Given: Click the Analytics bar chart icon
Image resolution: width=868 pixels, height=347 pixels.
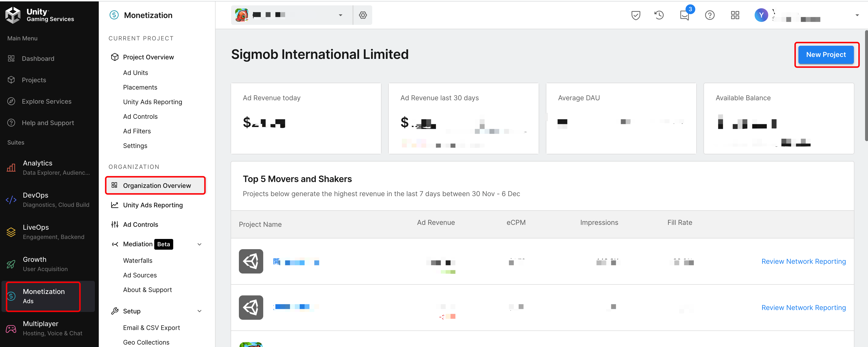Looking at the screenshot, I should [11, 167].
